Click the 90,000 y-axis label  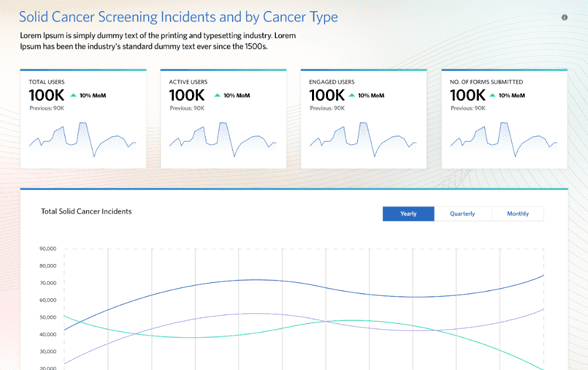point(48,249)
